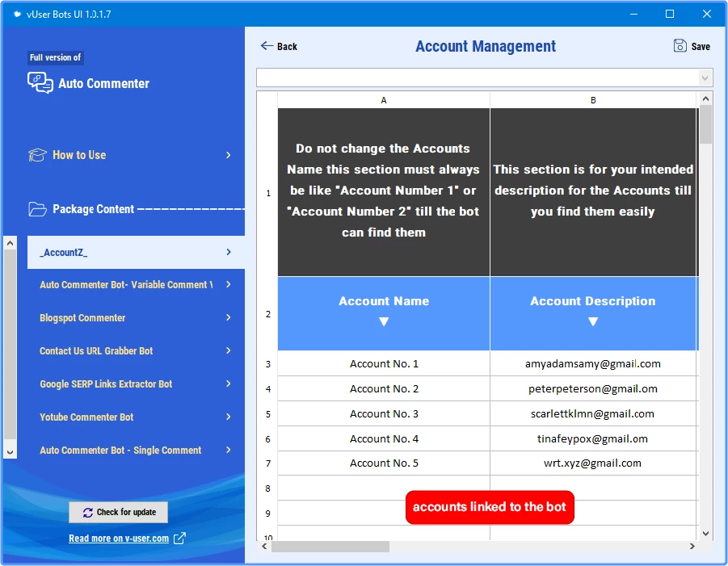
Task: Select Contact Us URL Grabber Bot
Action: pyautogui.click(x=136, y=350)
